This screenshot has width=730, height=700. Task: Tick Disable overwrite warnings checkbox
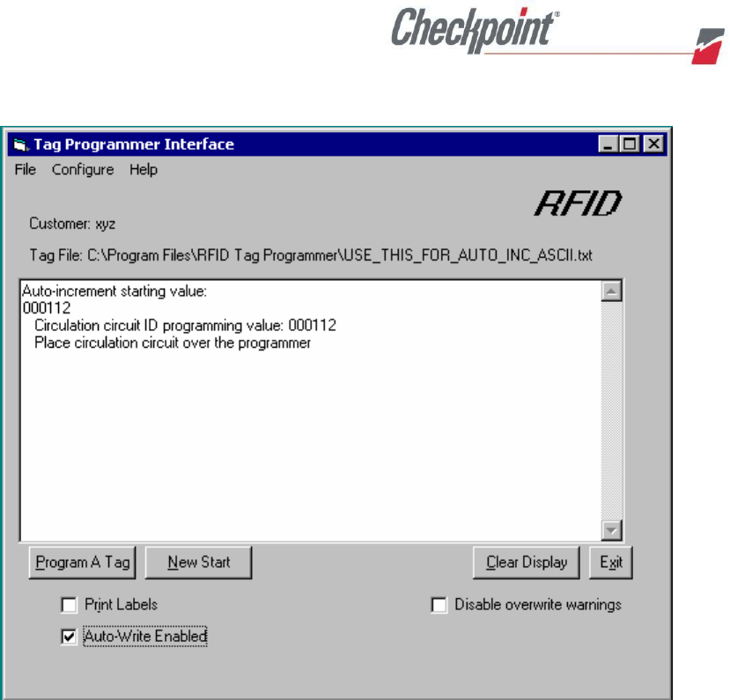(x=439, y=605)
